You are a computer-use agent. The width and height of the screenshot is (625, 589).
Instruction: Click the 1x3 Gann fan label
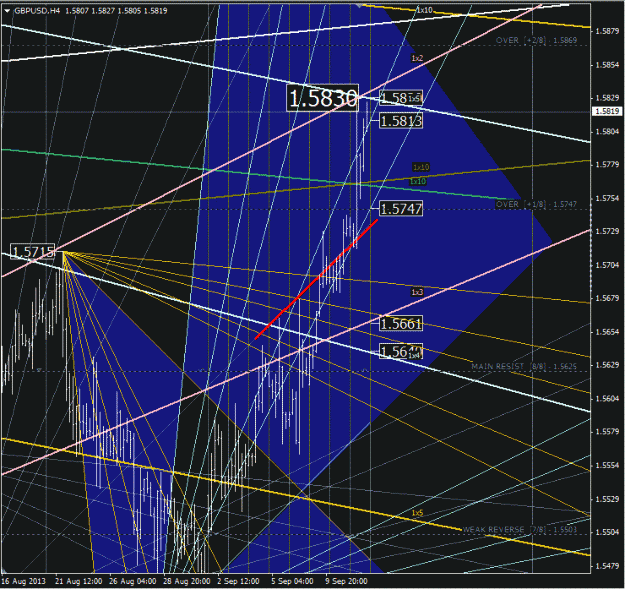417,292
